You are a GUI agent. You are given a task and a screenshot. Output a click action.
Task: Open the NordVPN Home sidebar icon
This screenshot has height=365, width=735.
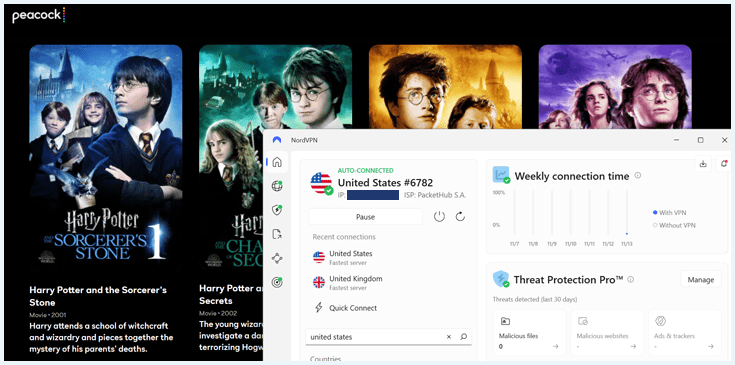point(277,162)
